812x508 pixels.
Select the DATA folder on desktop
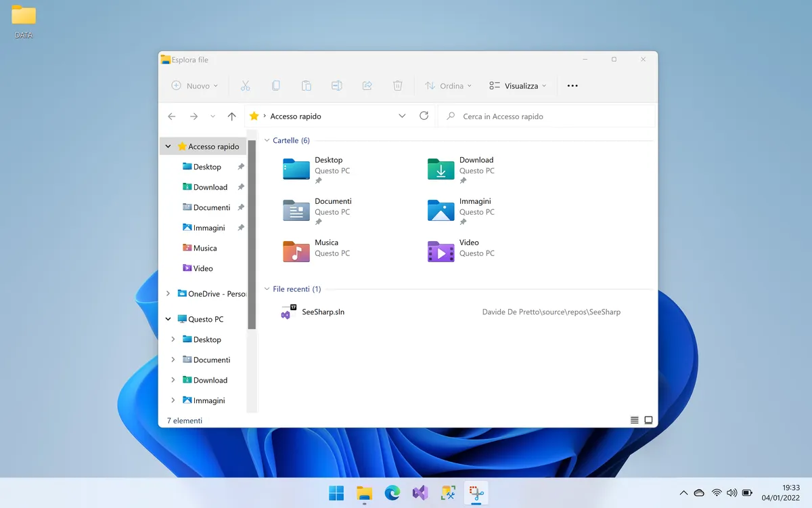point(24,22)
